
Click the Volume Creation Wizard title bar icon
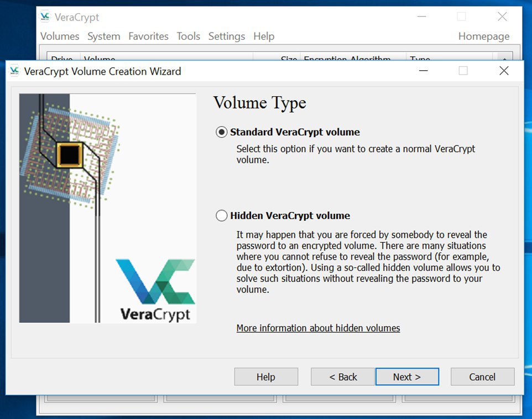(x=14, y=71)
